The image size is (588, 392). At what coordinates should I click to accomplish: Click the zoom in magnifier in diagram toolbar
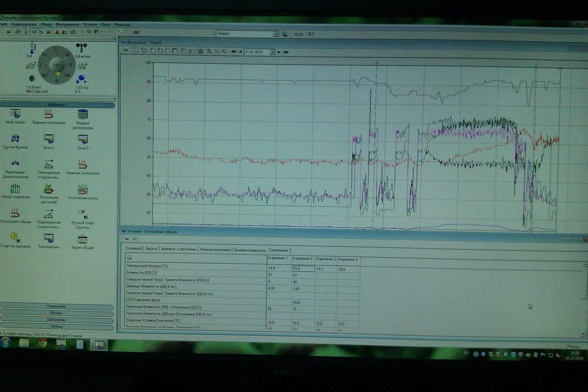click(x=209, y=51)
